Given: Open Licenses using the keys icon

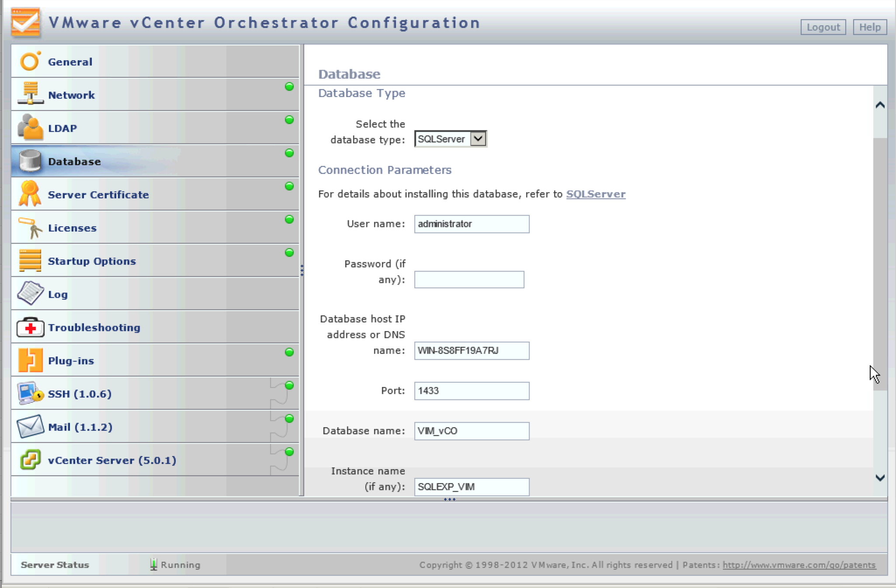Looking at the screenshot, I should (30, 228).
